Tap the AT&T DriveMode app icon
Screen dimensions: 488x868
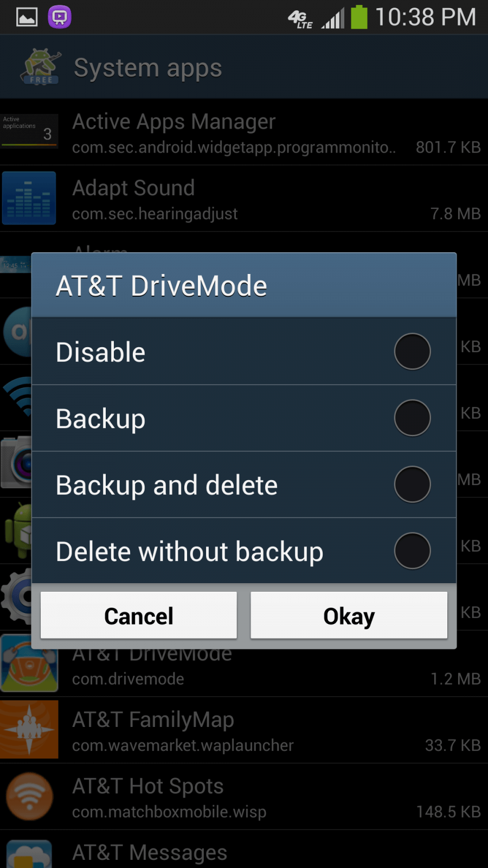click(29, 663)
